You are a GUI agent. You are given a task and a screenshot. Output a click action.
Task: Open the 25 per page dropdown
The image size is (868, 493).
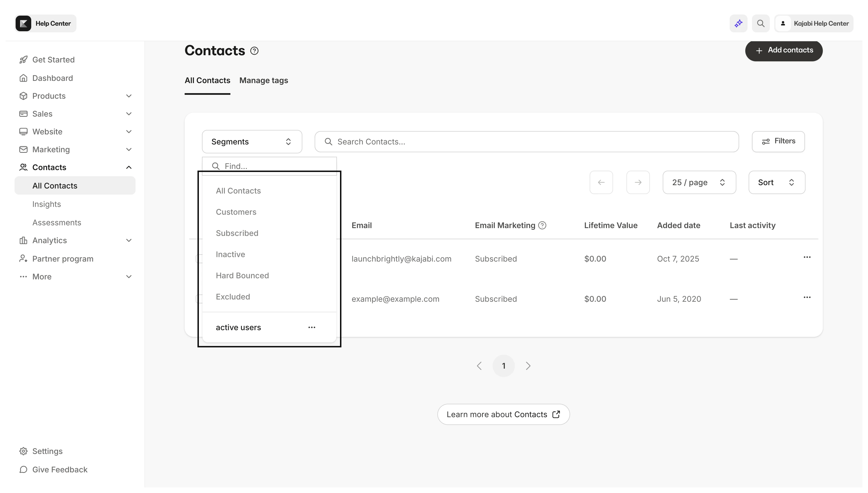(699, 182)
